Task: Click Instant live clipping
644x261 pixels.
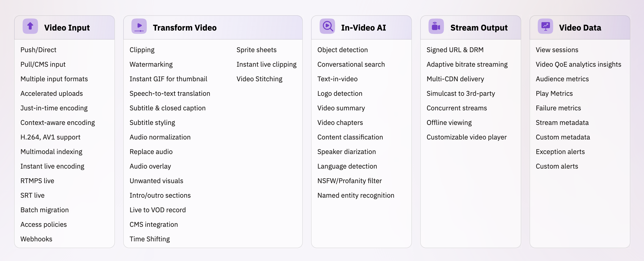Action: point(267,64)
